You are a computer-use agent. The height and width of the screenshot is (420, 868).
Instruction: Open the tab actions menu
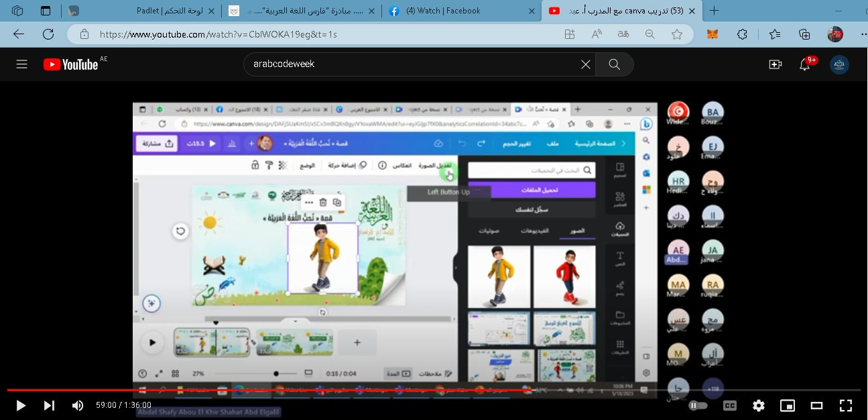(x=46, y=11)
